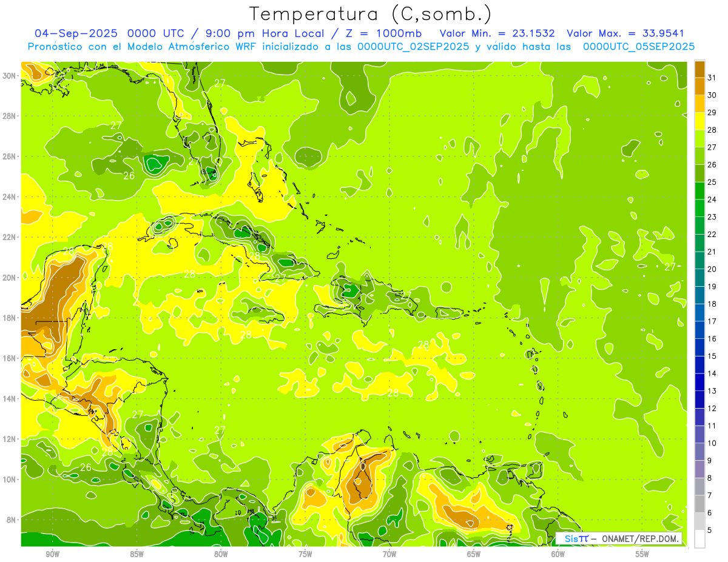Click the 80W longitude axis label
Viewport: 728px width, 562px height.
click(221, 555)
